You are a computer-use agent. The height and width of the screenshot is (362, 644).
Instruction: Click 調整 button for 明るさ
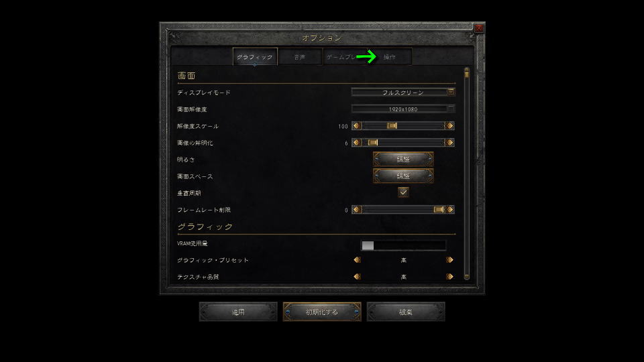pyautogui.click(x=403, y=160)
